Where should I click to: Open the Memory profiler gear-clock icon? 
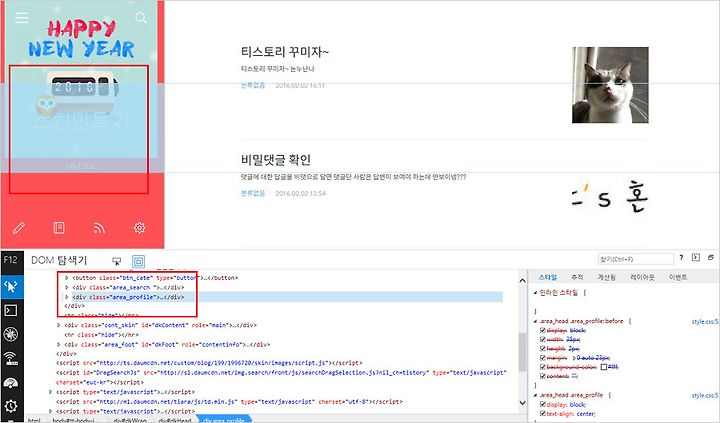click(11, 406)
